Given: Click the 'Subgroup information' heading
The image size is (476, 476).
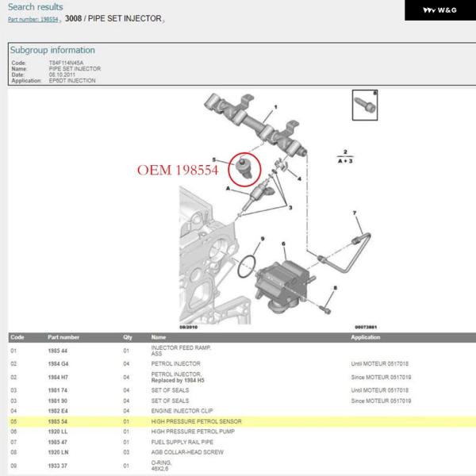Looking at the screenshot, I should [x=52, y=50].
